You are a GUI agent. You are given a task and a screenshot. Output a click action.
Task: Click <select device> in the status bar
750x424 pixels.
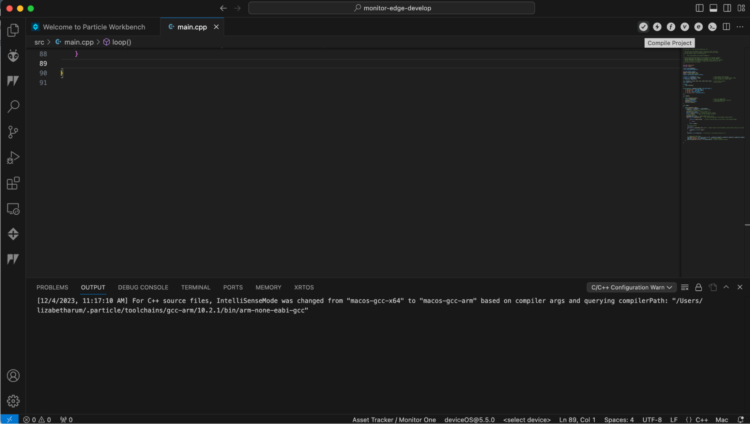tap(527, 419)
